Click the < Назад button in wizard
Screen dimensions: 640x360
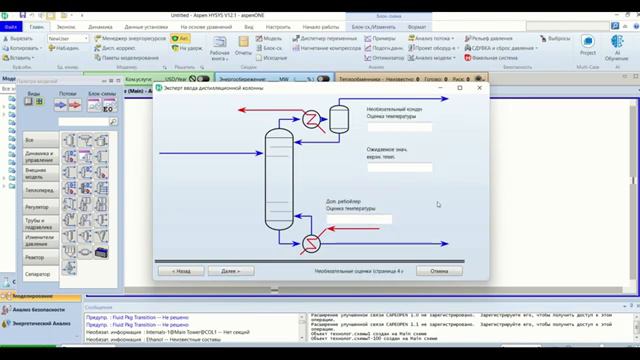click(181, 271)
